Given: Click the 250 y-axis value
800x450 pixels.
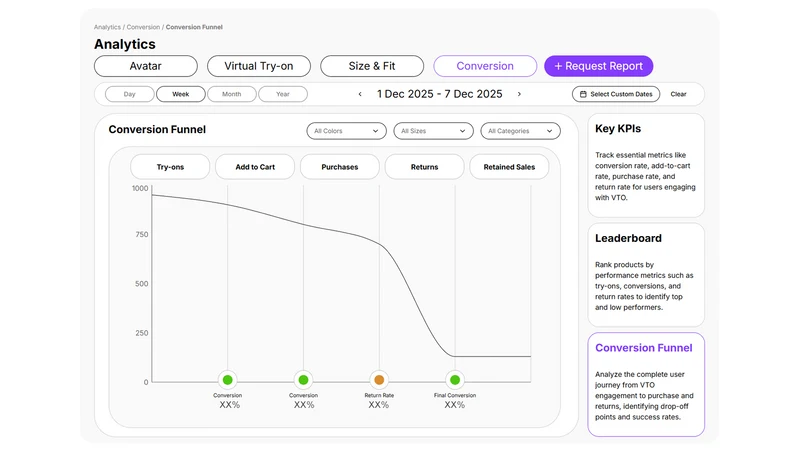Looking at the screenshot, I should point(142,333).
